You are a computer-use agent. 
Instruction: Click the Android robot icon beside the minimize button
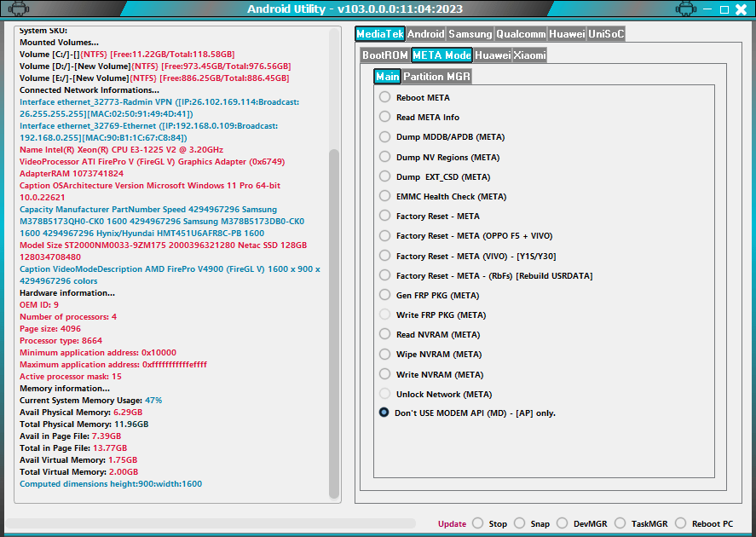[687, 9]
